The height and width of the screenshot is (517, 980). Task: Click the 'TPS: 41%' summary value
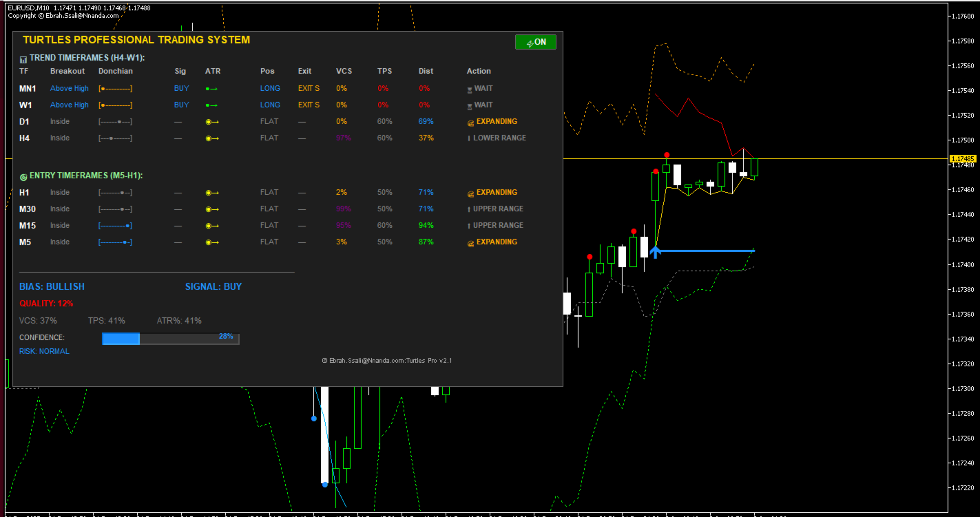click(106, 321)
